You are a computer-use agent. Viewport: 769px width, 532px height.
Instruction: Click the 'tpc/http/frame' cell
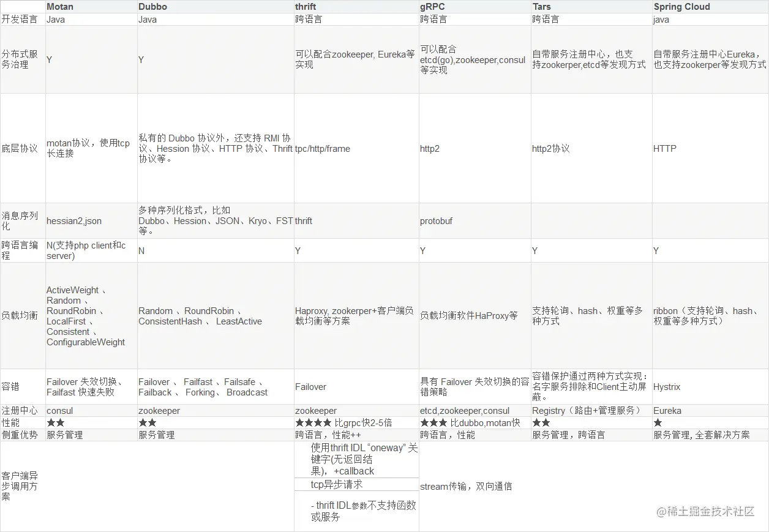click(323, 148)
